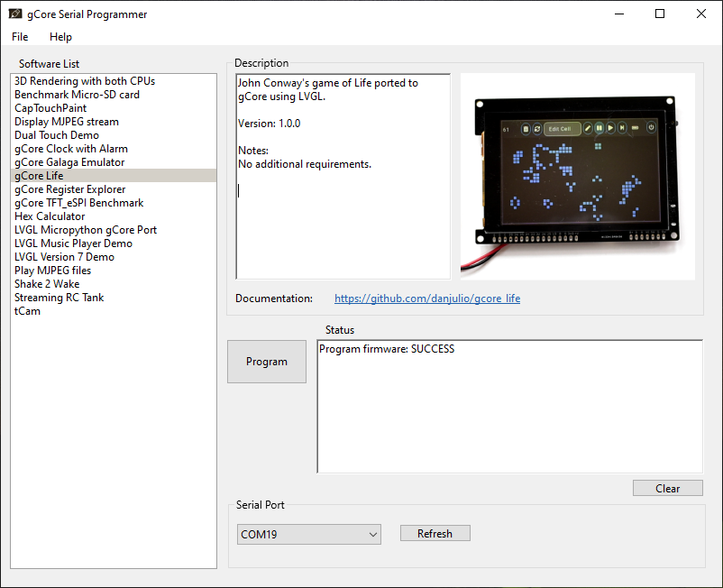
Task: Open the Help menu
Action: point(60,37)
